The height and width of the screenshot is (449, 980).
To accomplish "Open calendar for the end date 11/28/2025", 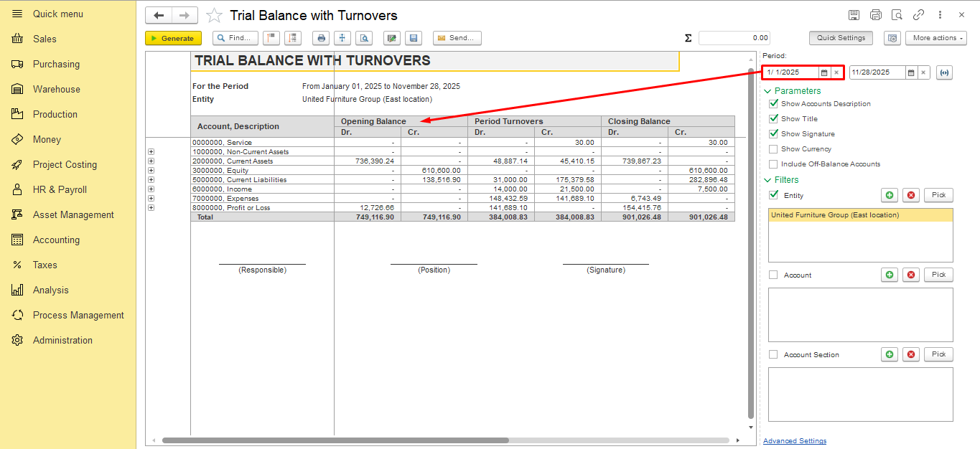I will point(910,72).
